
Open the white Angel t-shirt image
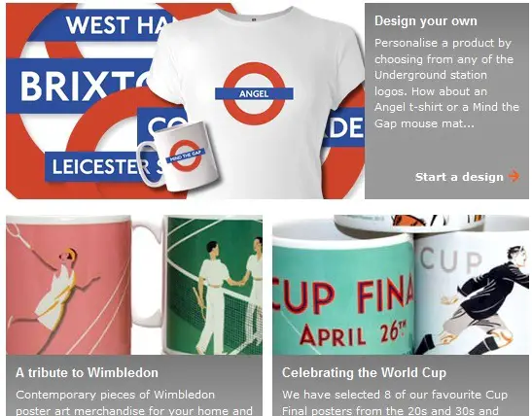[x=257, y=102]
